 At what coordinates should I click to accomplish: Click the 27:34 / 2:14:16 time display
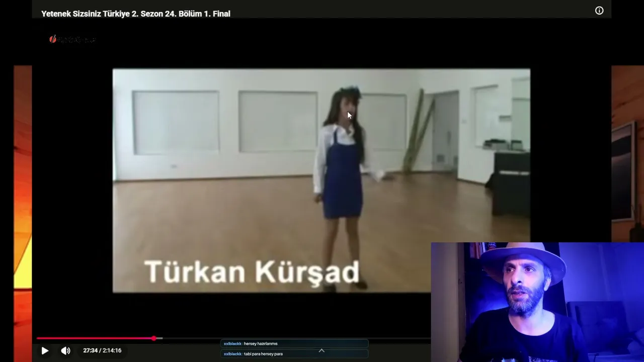102,350
